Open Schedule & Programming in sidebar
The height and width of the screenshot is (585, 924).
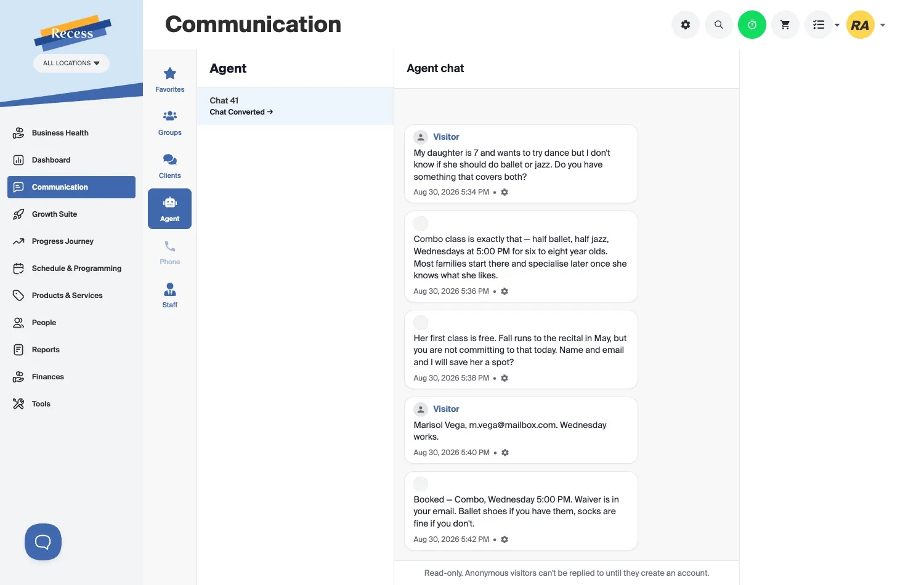(x=71, y=268)
